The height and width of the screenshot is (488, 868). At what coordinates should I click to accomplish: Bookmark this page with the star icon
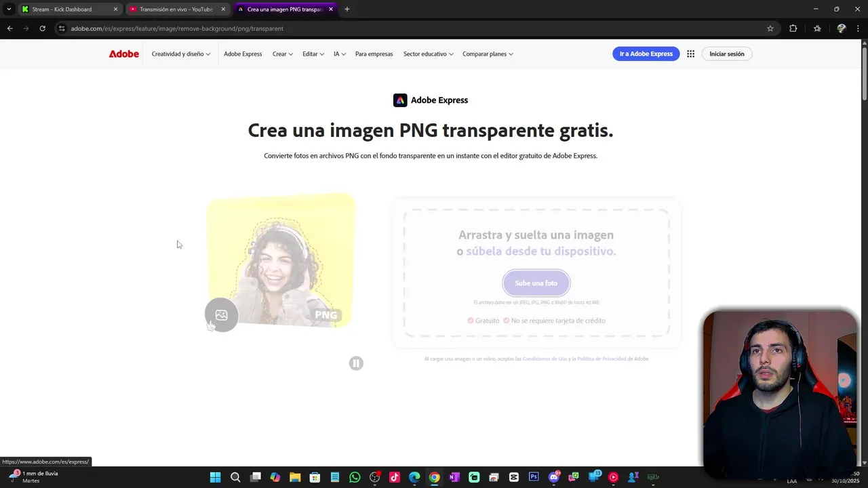(x=770, y=28)
